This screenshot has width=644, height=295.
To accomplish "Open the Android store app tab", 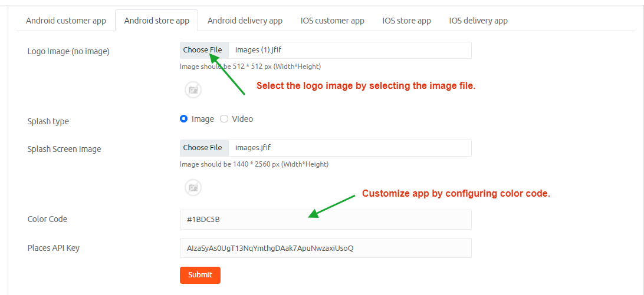I will pyautogui.click(x=157, y=21).
